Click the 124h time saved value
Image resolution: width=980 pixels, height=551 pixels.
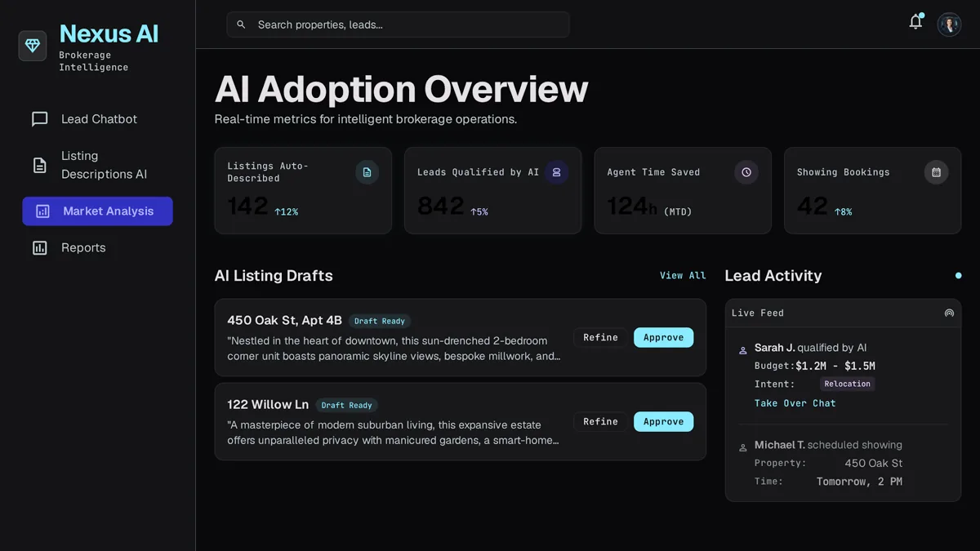click(x=631, y=207)
